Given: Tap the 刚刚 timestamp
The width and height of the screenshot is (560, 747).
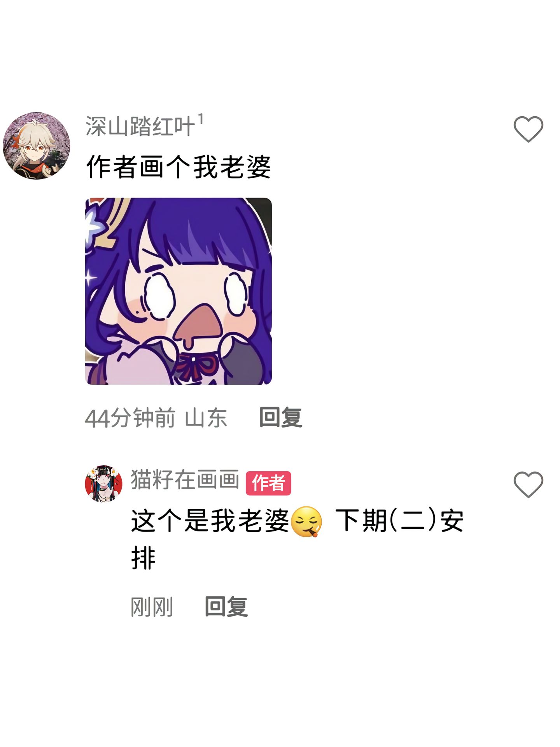Looking at the screenshot, I should point(152,607).
